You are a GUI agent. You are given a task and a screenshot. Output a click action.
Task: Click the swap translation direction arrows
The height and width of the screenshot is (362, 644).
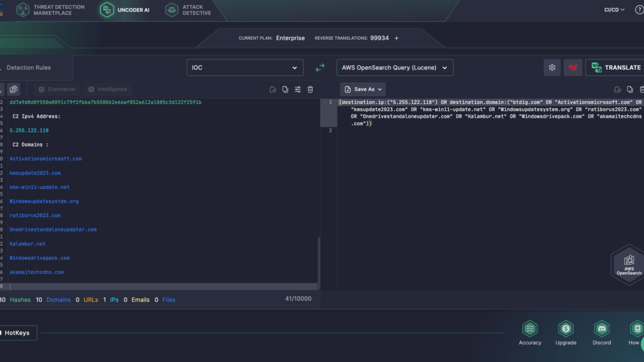click(x=320, y=67)
